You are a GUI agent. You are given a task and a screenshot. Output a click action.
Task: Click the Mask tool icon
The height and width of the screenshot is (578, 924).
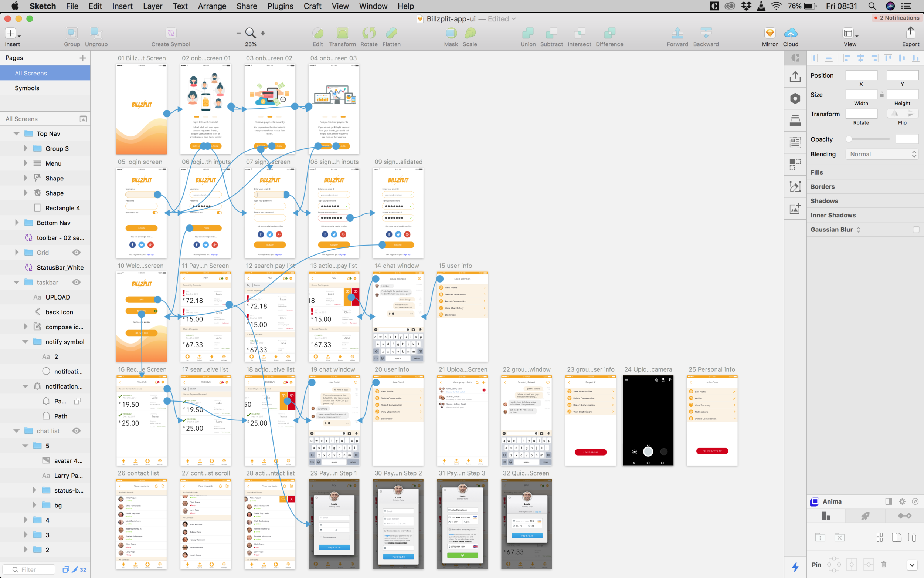[x=451, y=33]
